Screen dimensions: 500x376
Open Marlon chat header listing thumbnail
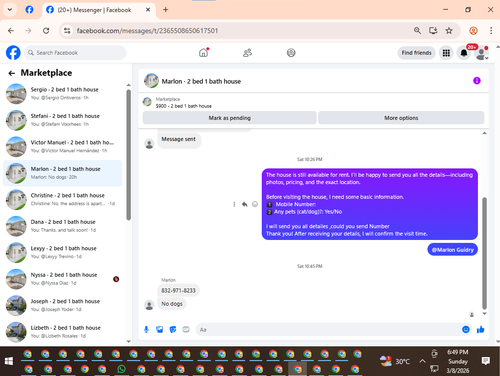pyautogui.click(x=151, y=81)
